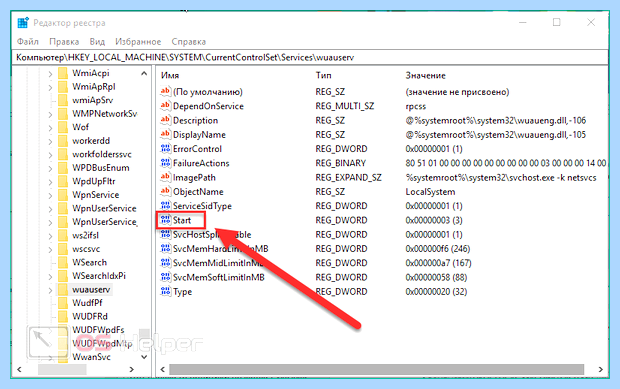
Task: Click the REG_BINARY type cell
Action: (x=340, y=163)
